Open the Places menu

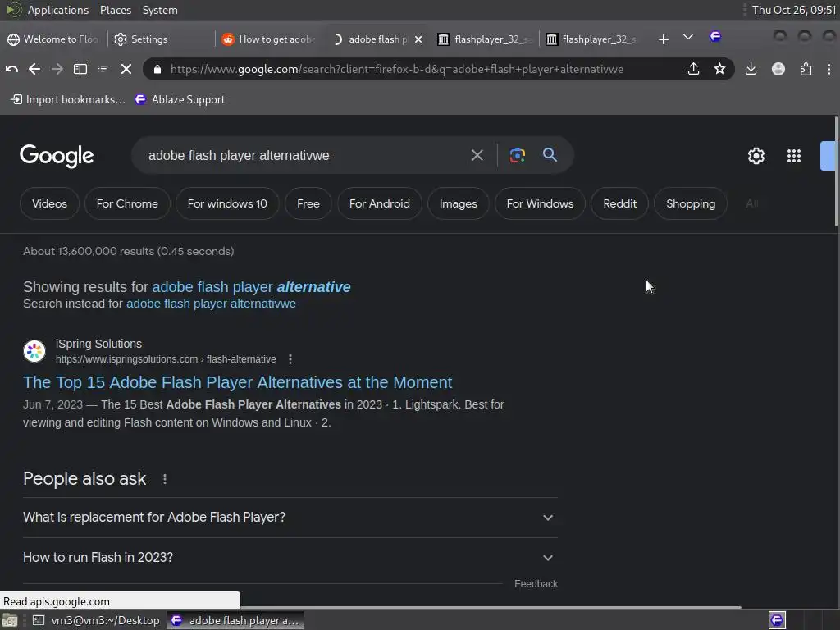pos(115,10)
